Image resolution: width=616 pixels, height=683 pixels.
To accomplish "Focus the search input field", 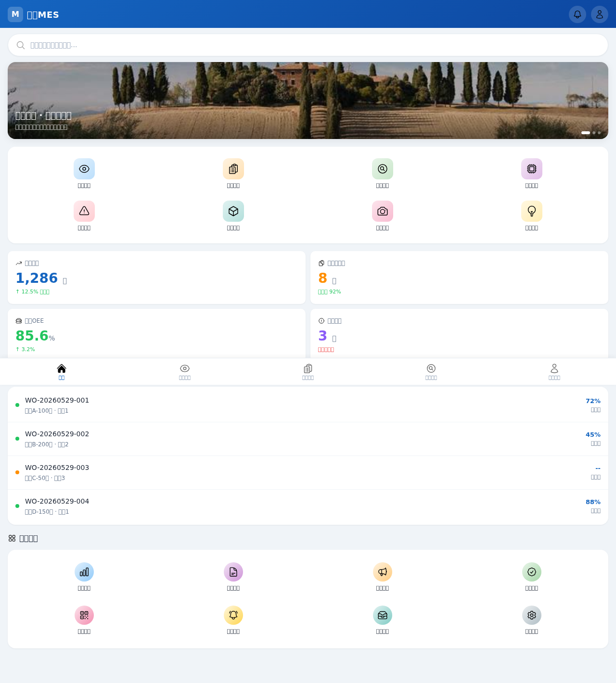I will (308, 45).
